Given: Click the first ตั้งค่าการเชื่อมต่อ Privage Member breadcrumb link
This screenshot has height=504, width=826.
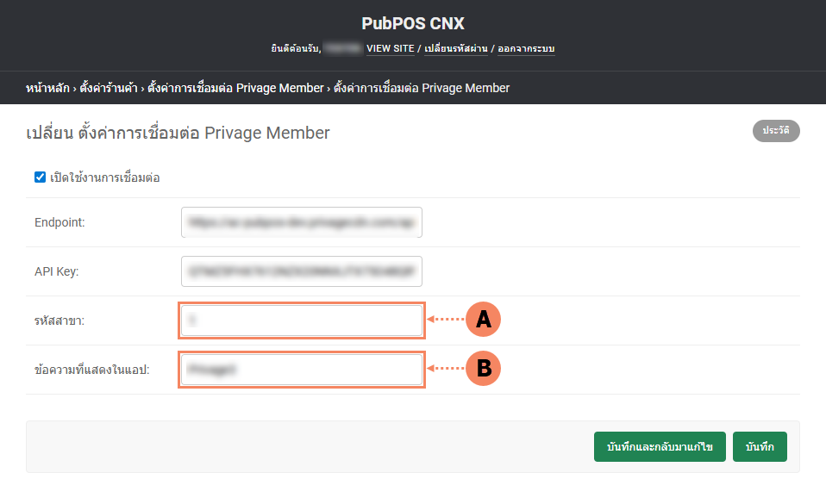Looking at the screenshot, I should pyautogui.click(x=235, y=88).
